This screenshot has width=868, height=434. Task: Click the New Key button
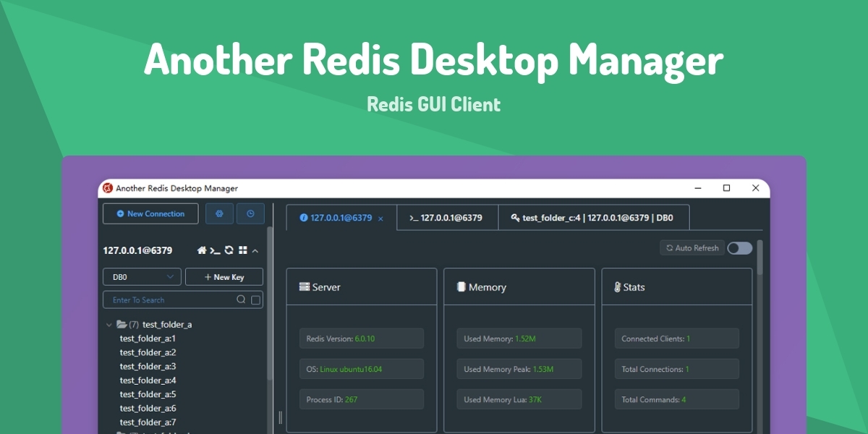point(224,277)
